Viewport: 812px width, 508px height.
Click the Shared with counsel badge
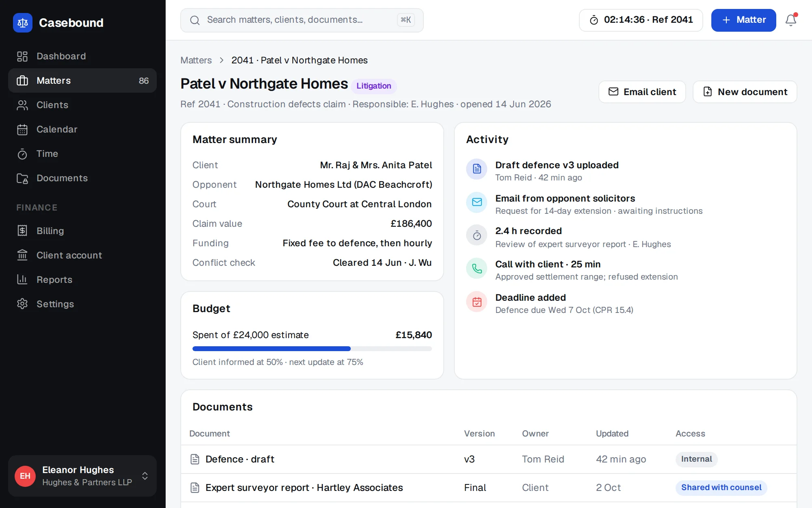click(x=721, y=488)
